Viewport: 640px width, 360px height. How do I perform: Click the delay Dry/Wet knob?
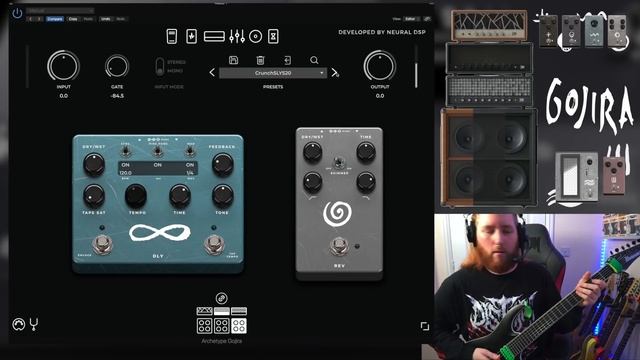(x=94, y=165)
